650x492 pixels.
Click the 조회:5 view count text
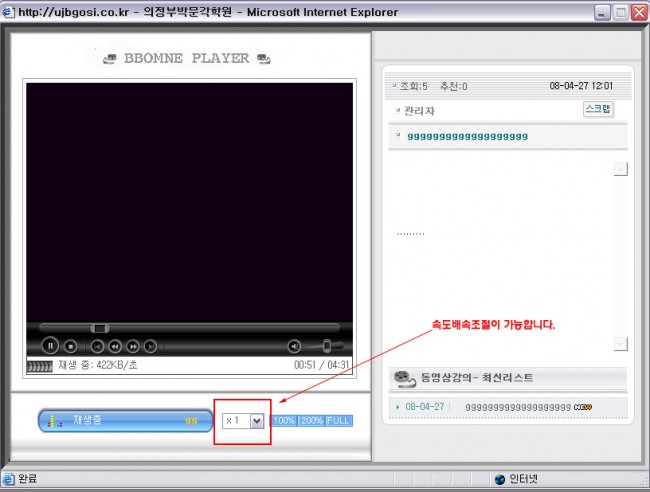click(413, 86)
